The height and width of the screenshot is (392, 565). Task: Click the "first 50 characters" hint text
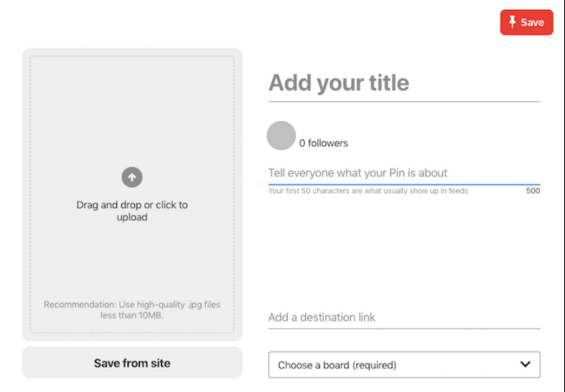coord(368,191)
